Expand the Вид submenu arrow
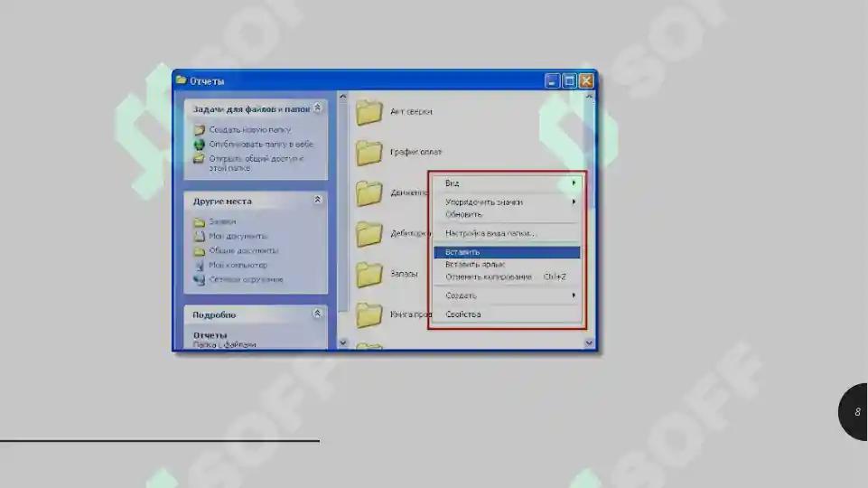This screenshot has width=868, height=488. click(574, 183)
